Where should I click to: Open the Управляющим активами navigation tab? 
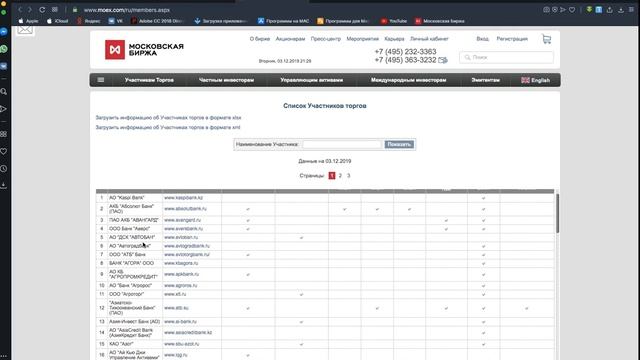coord(311,80)
